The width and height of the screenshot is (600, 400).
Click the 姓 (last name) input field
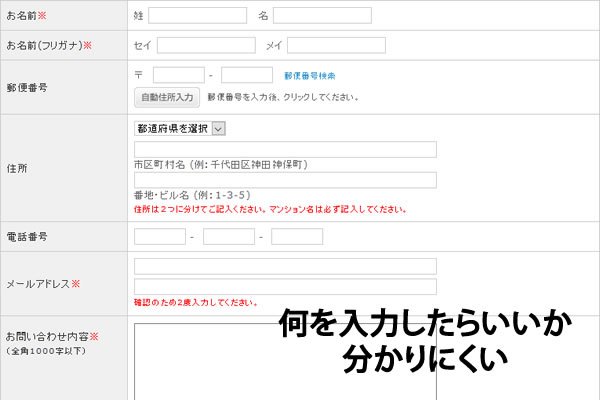197,16
